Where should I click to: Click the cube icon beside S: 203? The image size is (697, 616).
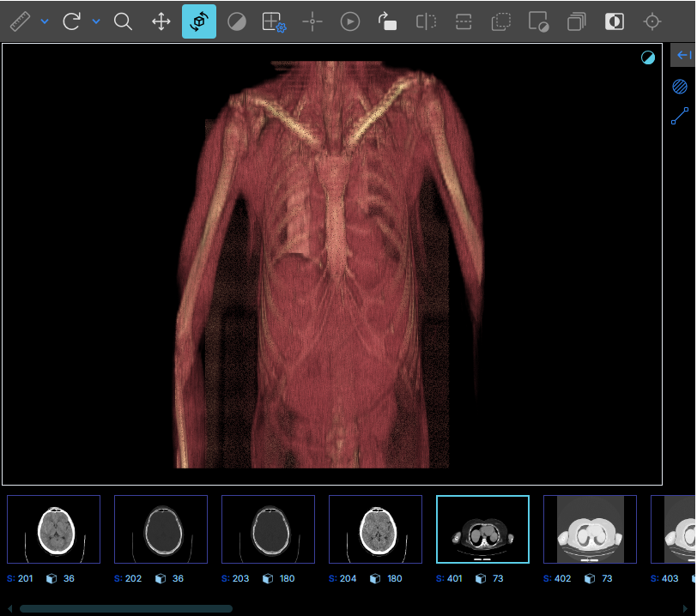268,578
